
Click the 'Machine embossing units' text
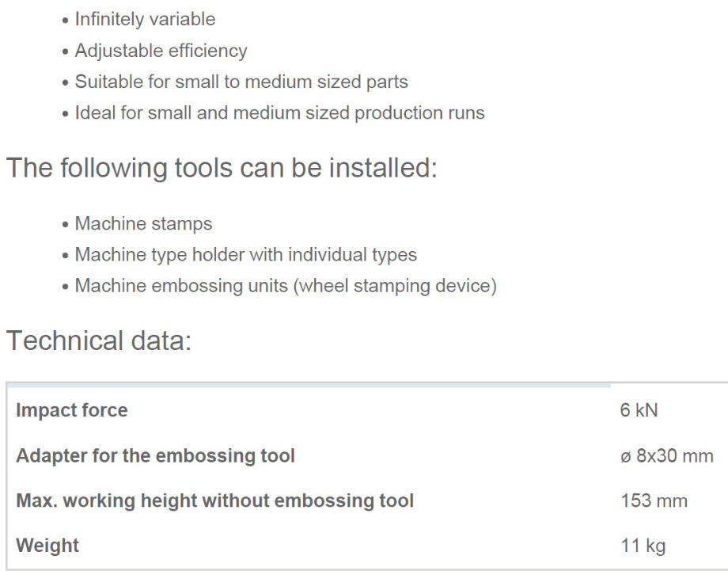pyautogui.click(x=181, y=286)
